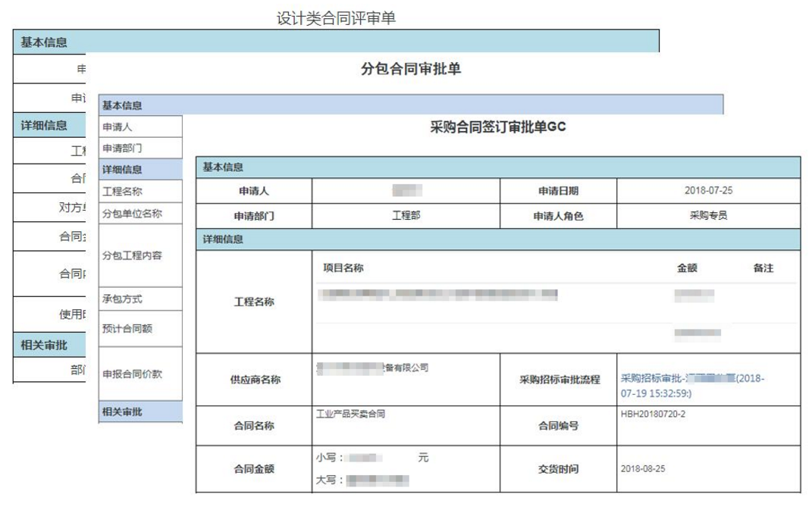Image resolution: width=812 pixels, height=510 pixels.
Task: Select the 工程部 department field
Action: 406,215
